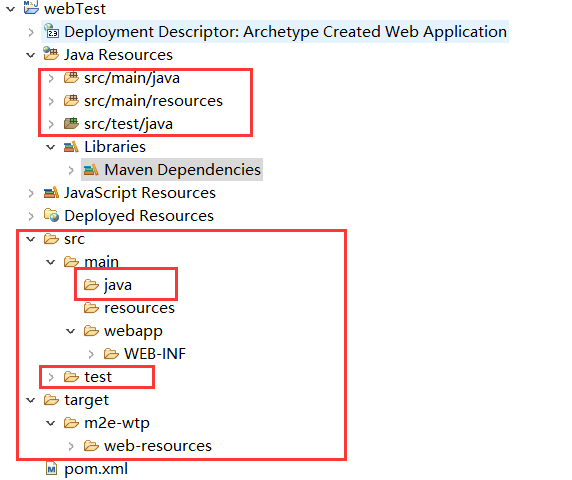Screen dimensions: 572x480
Task: Select the 'src/main/resources' label
Action: [153, 101]
